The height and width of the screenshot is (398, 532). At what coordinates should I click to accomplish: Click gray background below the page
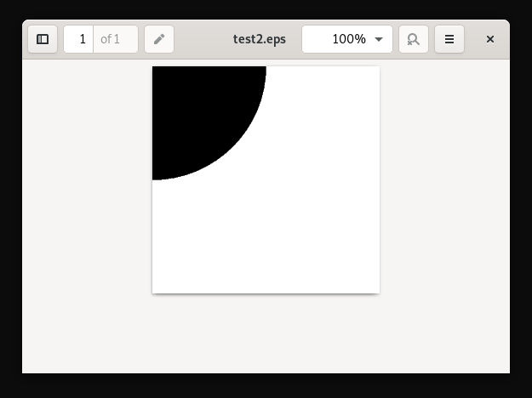pos(266,336)
